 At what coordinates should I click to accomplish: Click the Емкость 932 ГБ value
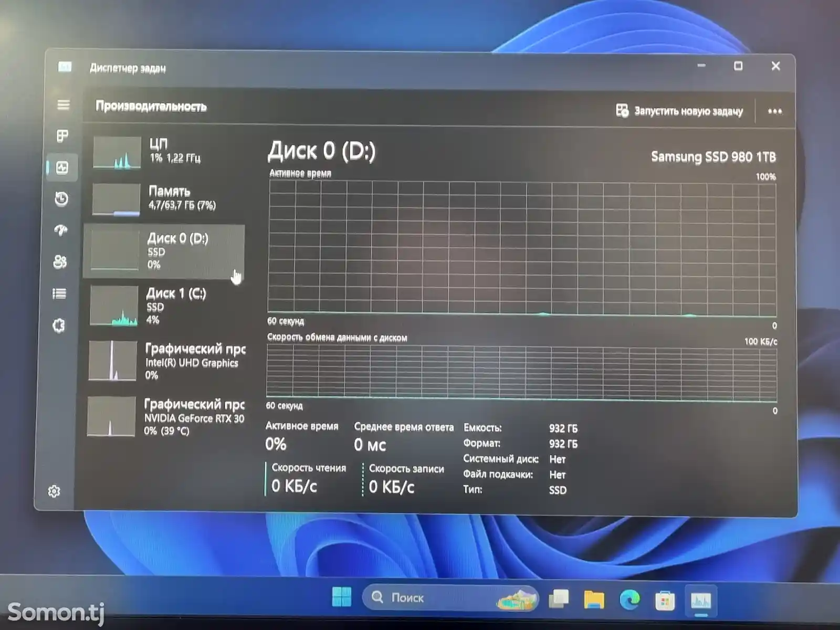pyautogui.click(x=563, y=428)
